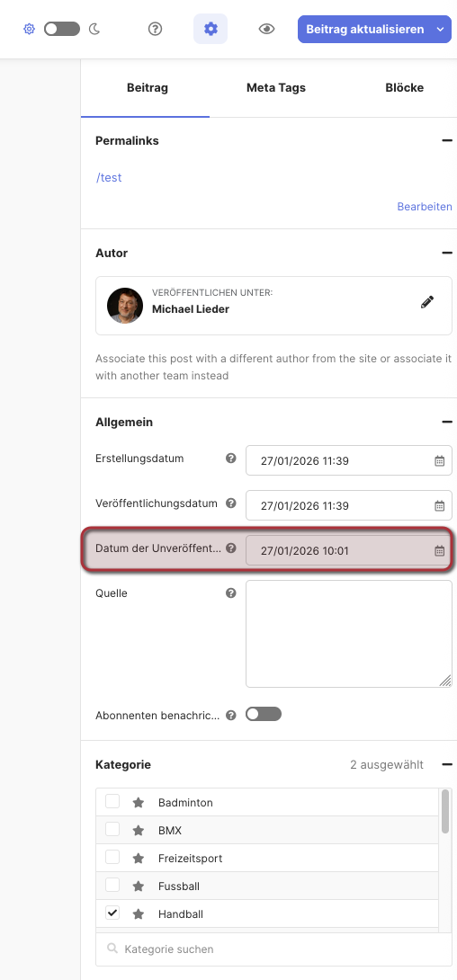Uncheck the Handball category checkbox
This screenshot has width=457, height=980.
pyautogui.click(x=112, y=913)
